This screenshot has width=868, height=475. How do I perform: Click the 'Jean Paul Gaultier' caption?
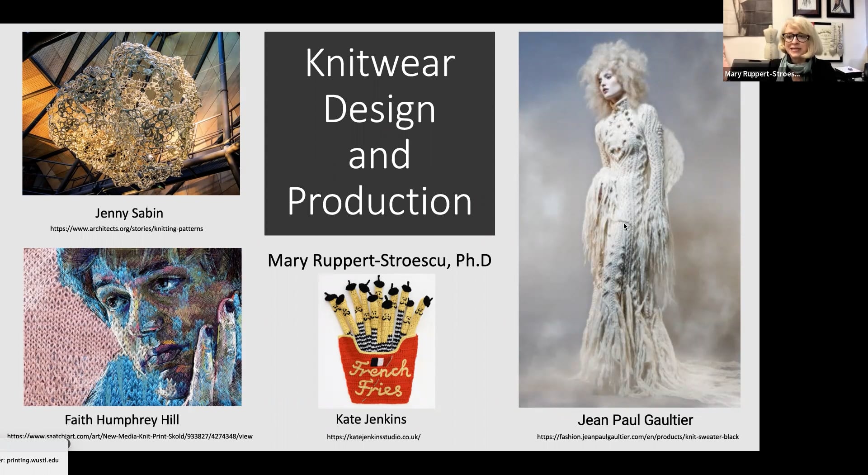(x=635, y=420)
